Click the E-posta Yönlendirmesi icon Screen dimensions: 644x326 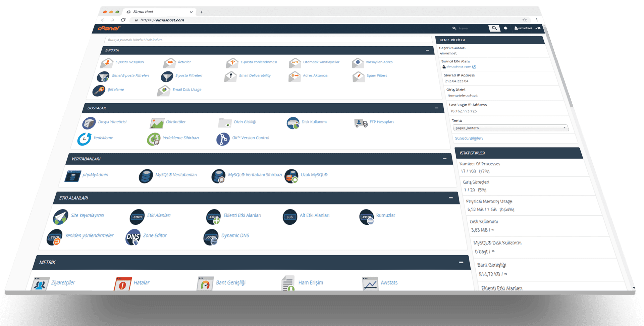(232, 63)
